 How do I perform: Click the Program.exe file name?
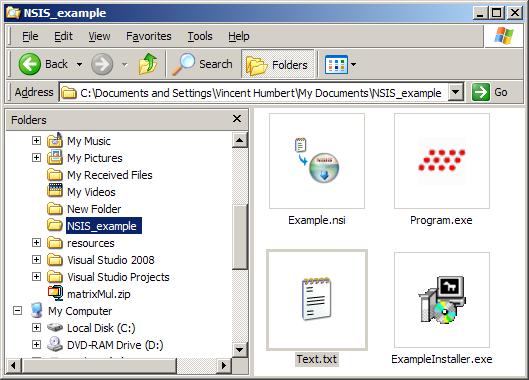[x=441, y=220]
